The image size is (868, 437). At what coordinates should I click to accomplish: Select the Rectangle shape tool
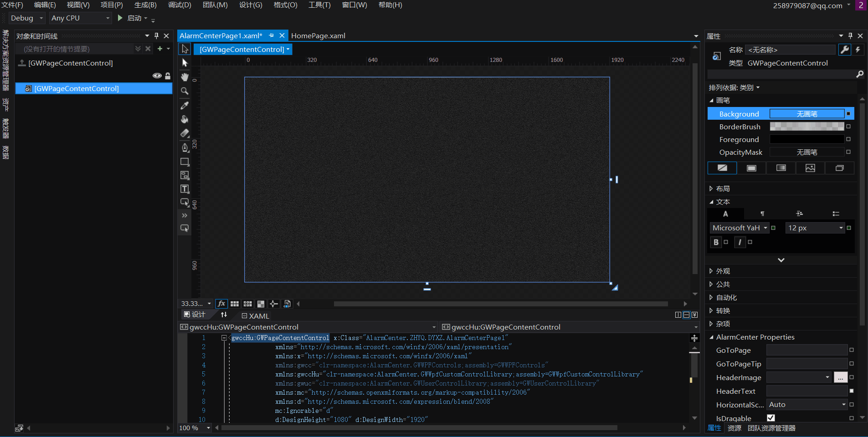(185, 162)
